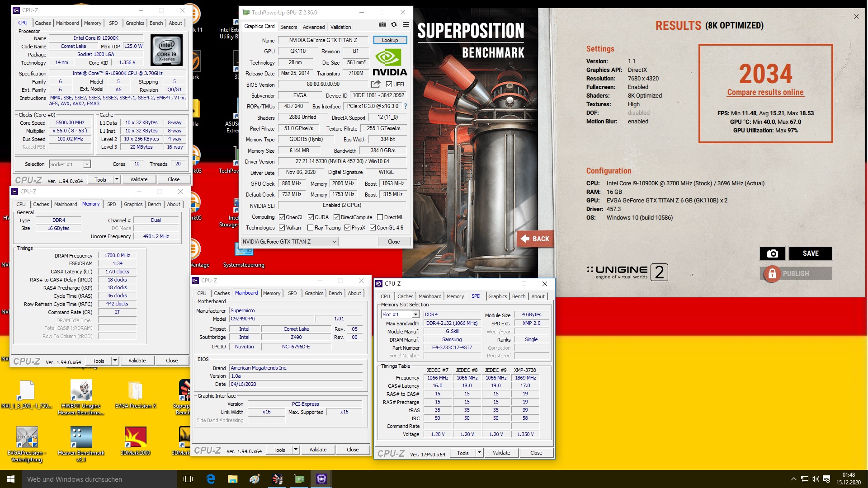Open the Action Center notifications icon

tap(826, 479)
